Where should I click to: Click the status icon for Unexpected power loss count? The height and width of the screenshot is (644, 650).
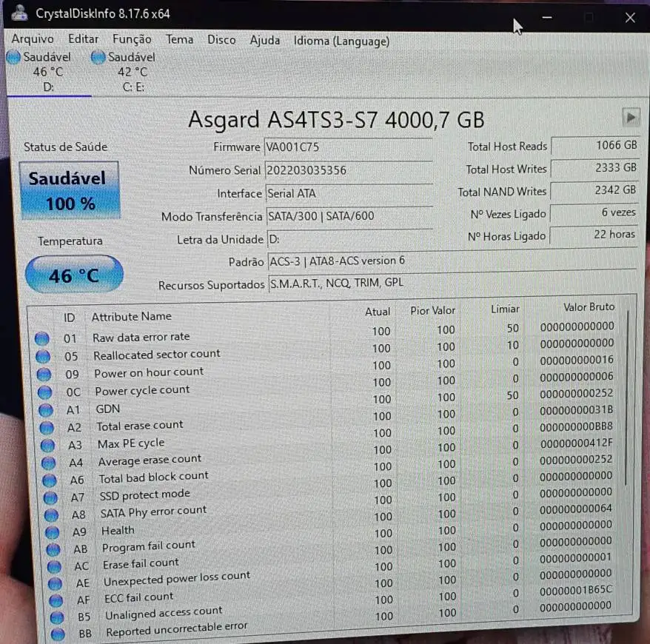pyautogui.click(x=55, y=583)
